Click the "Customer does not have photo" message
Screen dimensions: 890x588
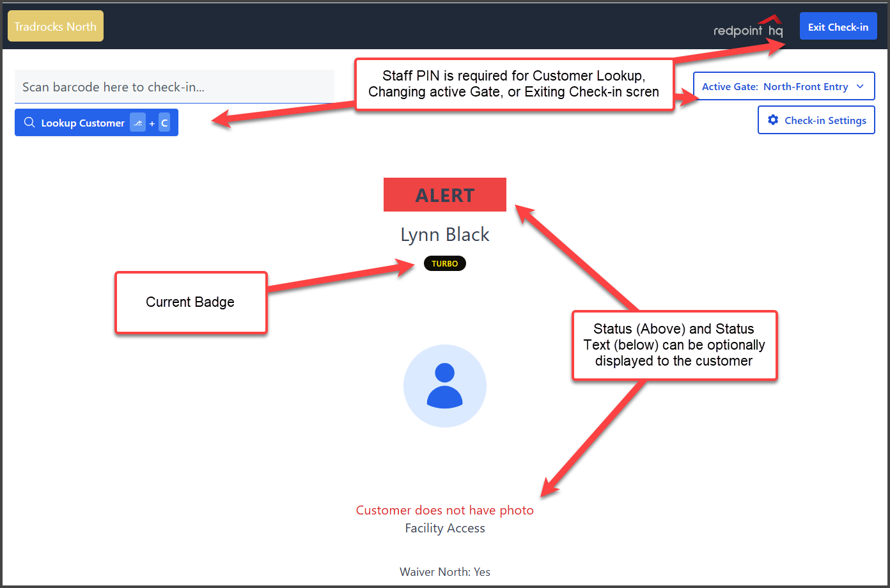coord(444,510)
